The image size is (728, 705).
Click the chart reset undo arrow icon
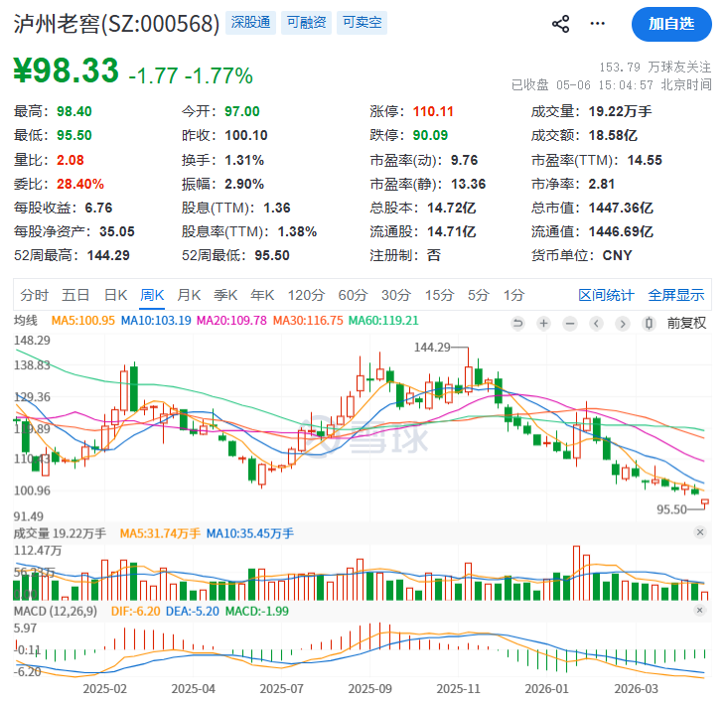[x=517, y=323]
